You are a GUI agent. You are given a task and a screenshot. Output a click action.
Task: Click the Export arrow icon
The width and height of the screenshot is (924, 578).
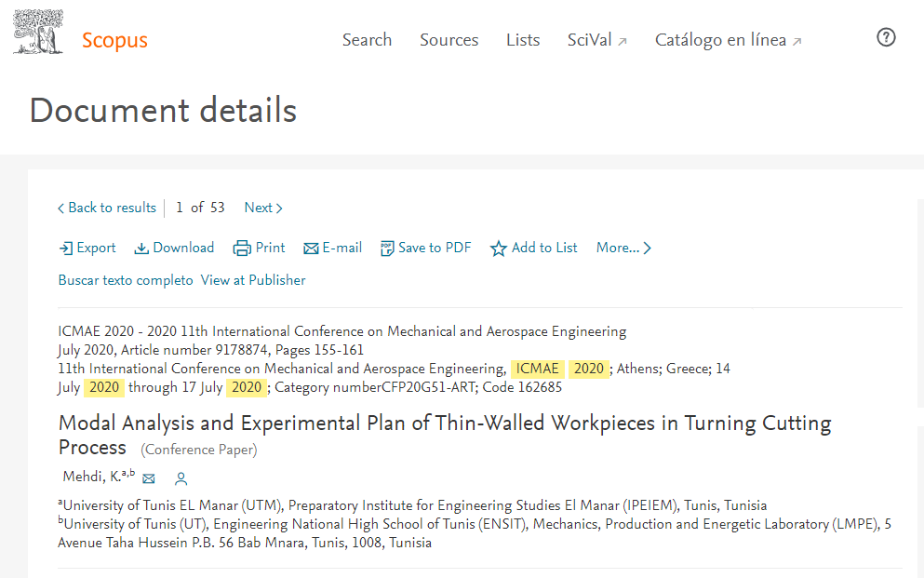[66, 249]
